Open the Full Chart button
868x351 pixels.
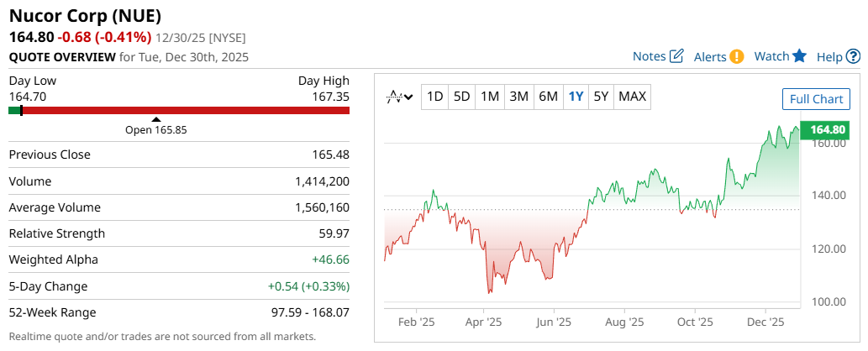816,99
